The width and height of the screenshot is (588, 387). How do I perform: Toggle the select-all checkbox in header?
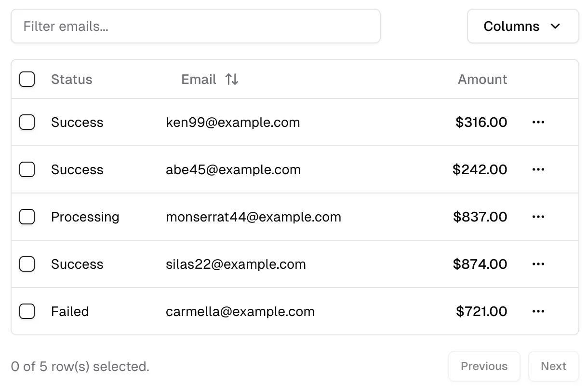click(27, 79)
